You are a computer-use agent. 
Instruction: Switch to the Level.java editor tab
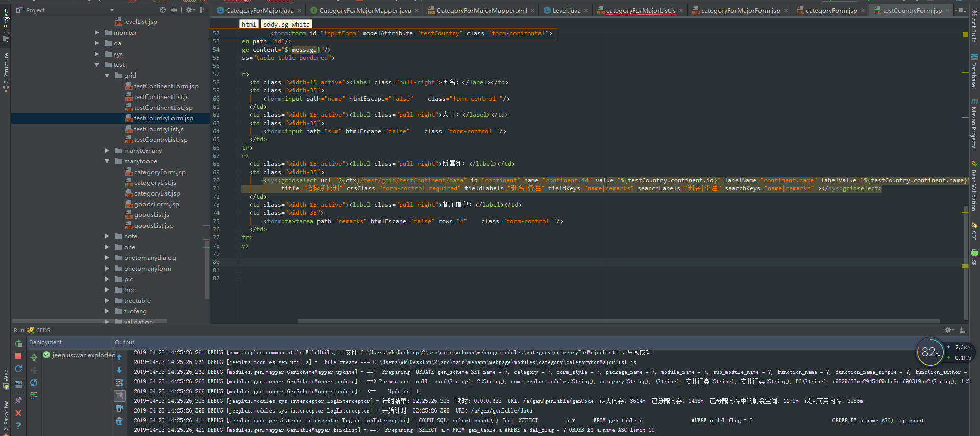566,10
